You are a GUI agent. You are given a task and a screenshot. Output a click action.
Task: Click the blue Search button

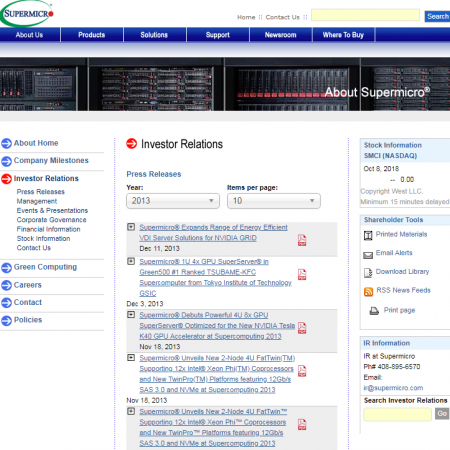click(437, 16)
